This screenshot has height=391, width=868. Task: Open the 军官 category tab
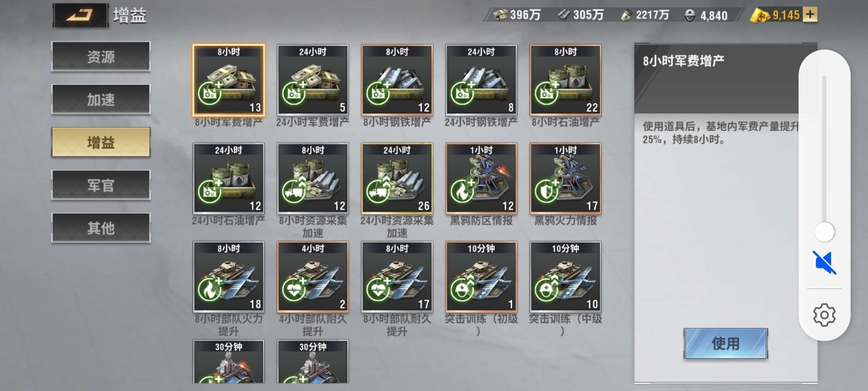tap(101, 185)
